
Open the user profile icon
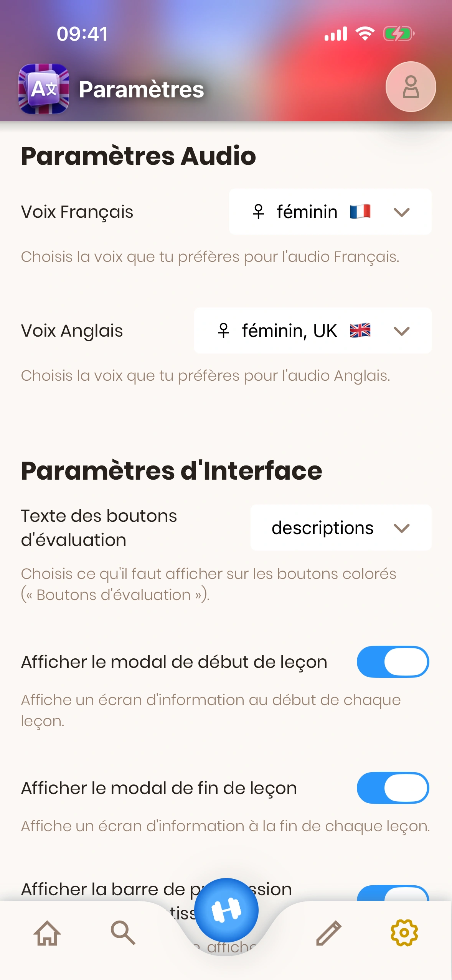[x=411, y=87]
